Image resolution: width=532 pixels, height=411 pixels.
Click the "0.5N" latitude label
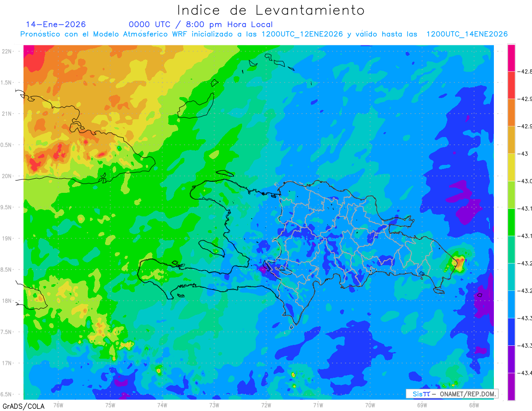(x=6, y=145)
